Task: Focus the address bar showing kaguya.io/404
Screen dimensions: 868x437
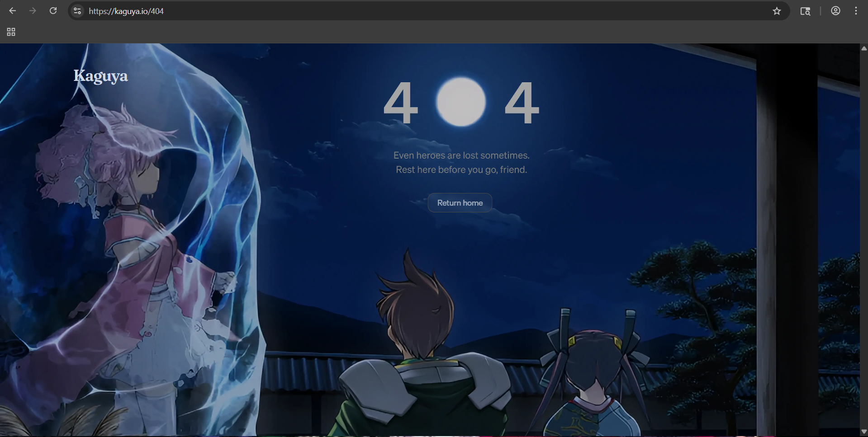Action: (x=362, y=11)
